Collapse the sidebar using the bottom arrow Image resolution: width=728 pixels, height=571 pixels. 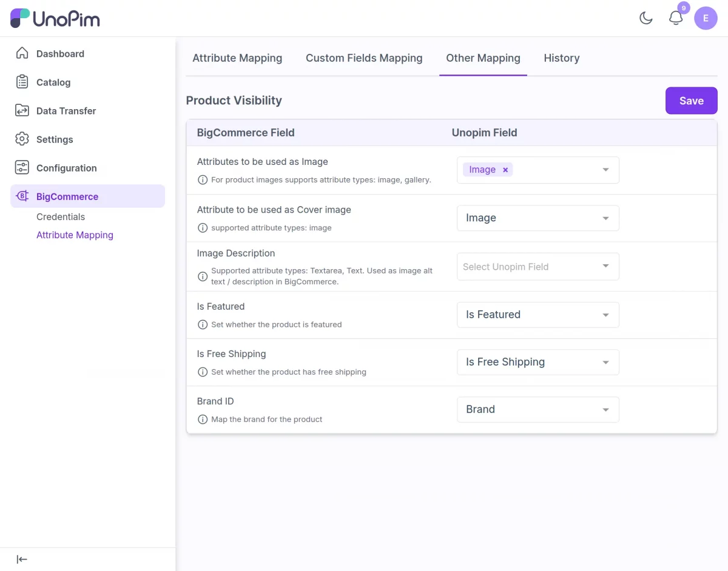pyautogui.click(x=22, y=559)
